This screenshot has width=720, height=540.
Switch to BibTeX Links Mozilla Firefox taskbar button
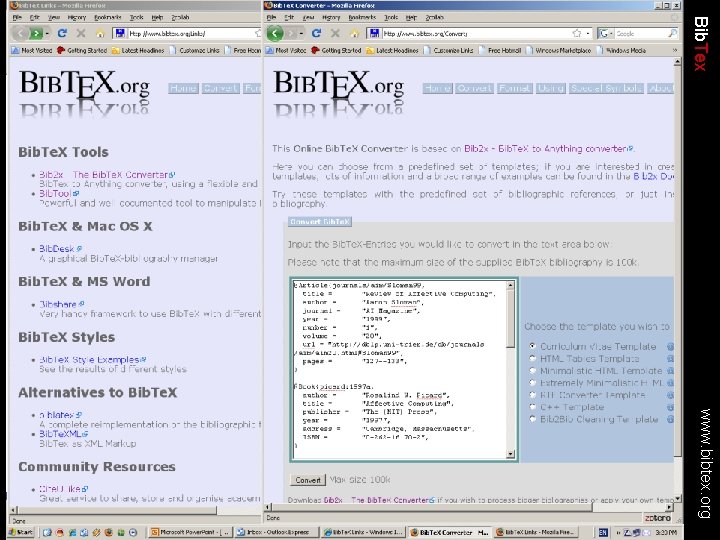pyautogui.click(x=537, y=532)
